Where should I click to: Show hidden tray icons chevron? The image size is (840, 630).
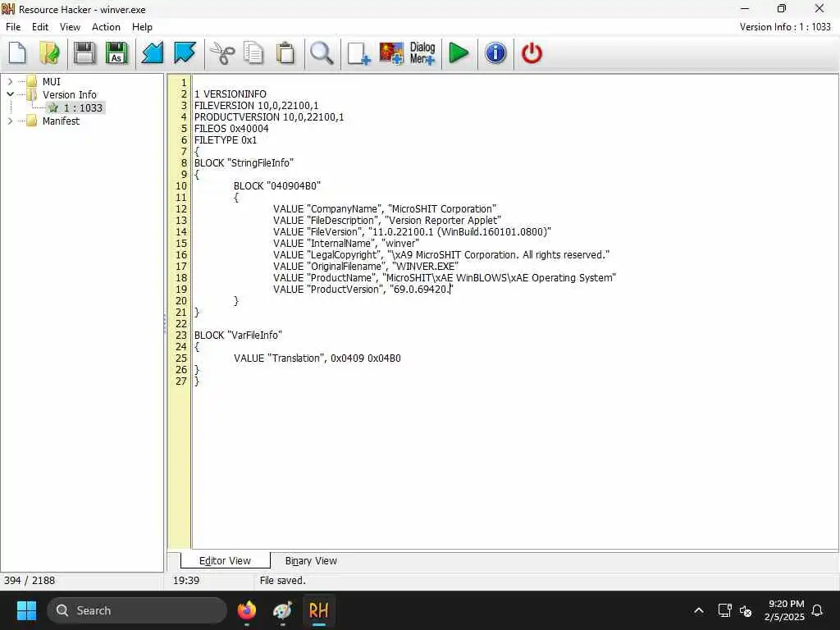pos(699,610)
